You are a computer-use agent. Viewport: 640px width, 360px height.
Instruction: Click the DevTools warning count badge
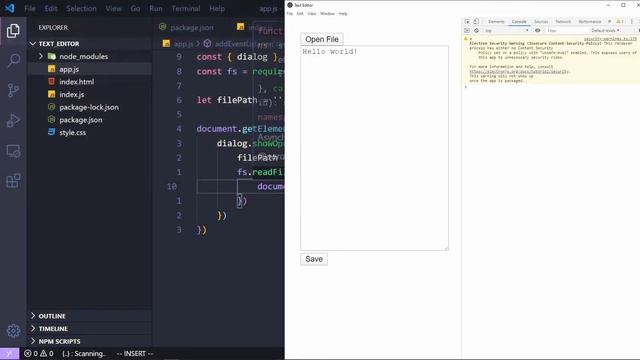[x=620, y=21]
